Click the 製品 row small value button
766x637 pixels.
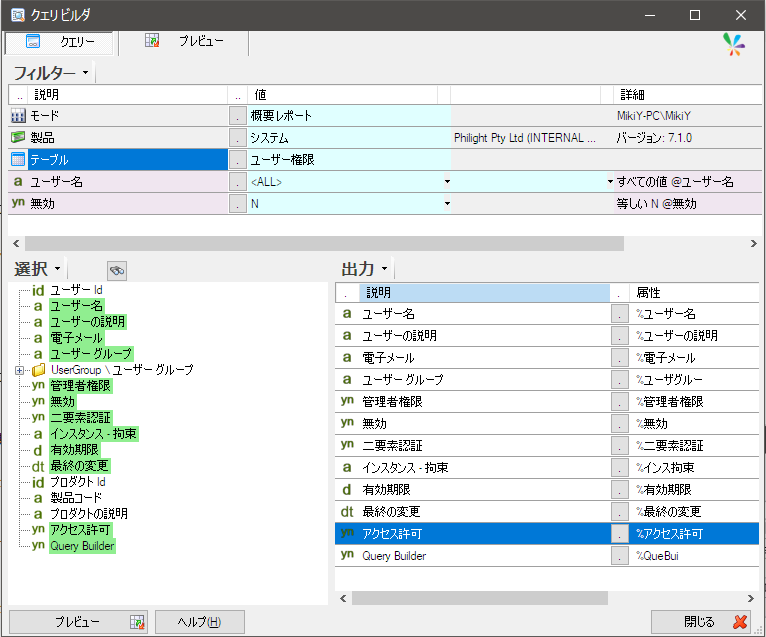[238, 138]
